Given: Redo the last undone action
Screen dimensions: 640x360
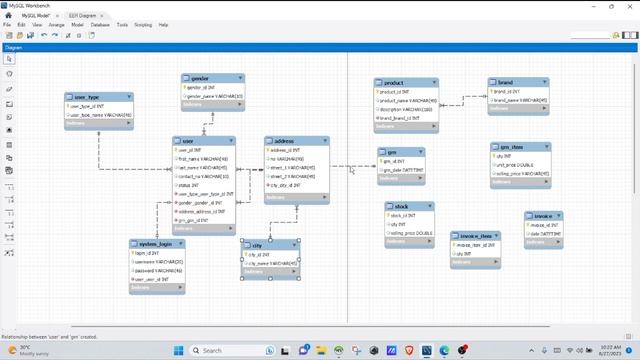Looking at the screenshot, I should 55,36.
